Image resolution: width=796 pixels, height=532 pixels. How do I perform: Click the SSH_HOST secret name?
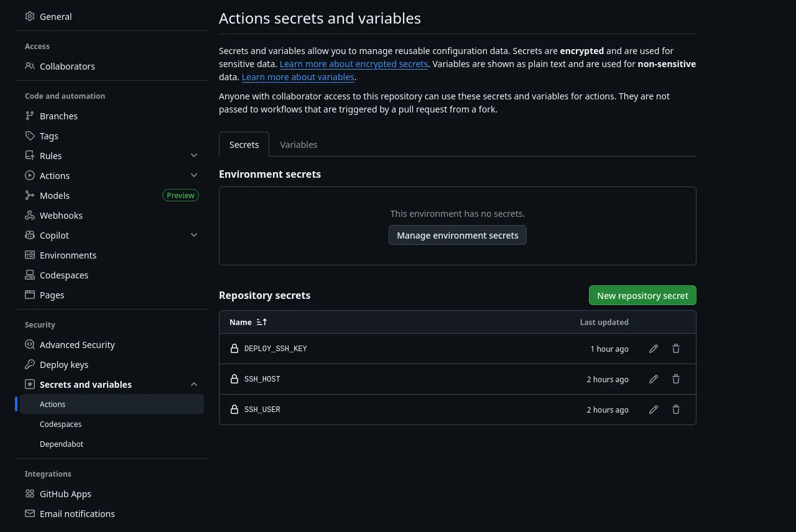[x=262, y=379]
